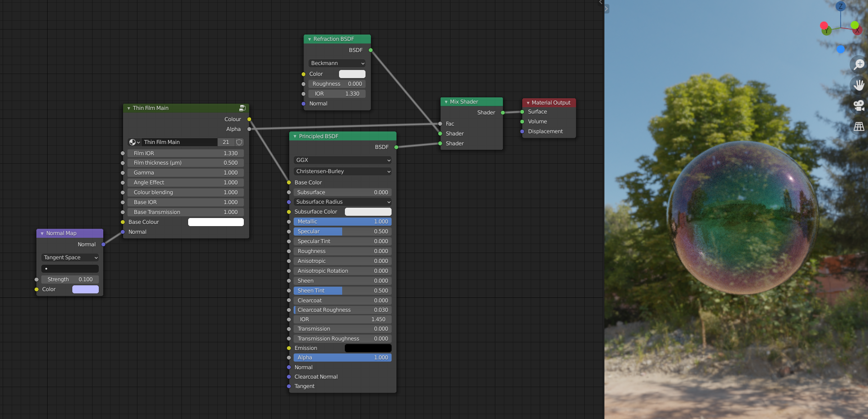Click the Zoom magnifier icon in the viewport sidebar
The height and width of the screenshot is (419, 868).
pyautogui.click(x=859, y=64)
